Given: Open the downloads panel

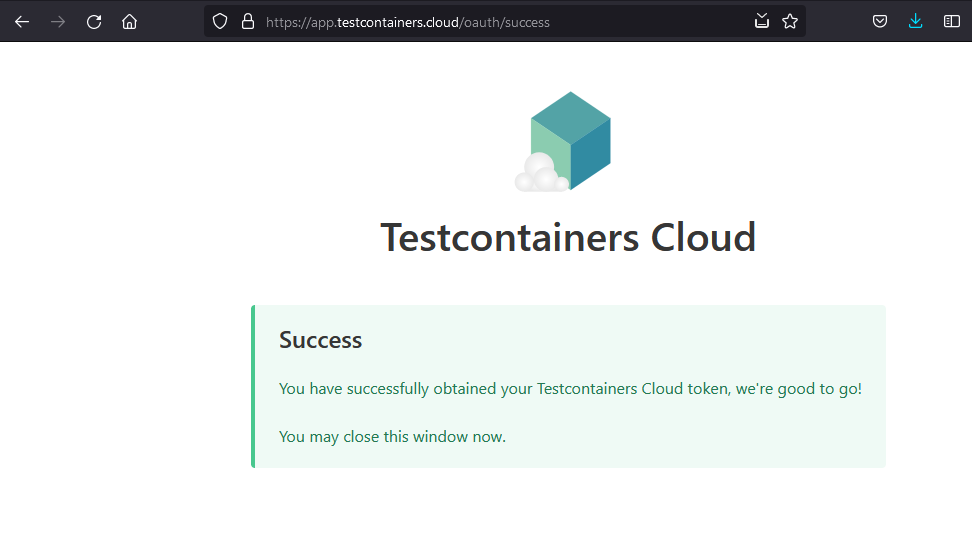Looking at the screenshot, I should [915, 21].
